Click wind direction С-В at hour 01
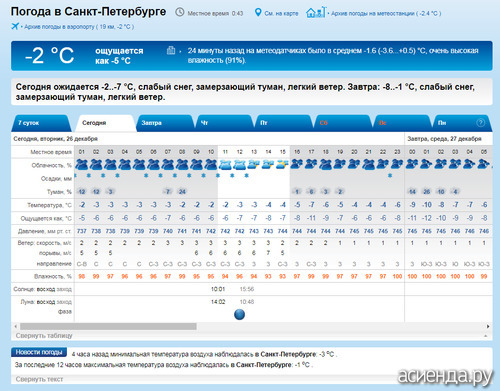The image size is (500, 391). [82, 264]
